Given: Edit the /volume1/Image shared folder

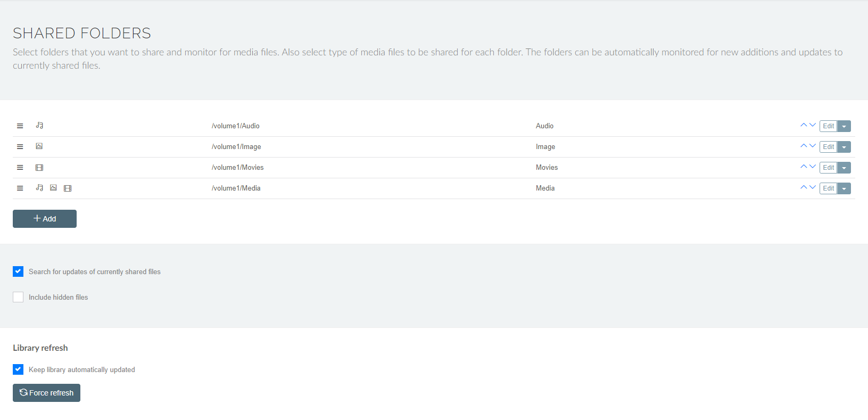Looking at the screenshot, I should [828, 147].
